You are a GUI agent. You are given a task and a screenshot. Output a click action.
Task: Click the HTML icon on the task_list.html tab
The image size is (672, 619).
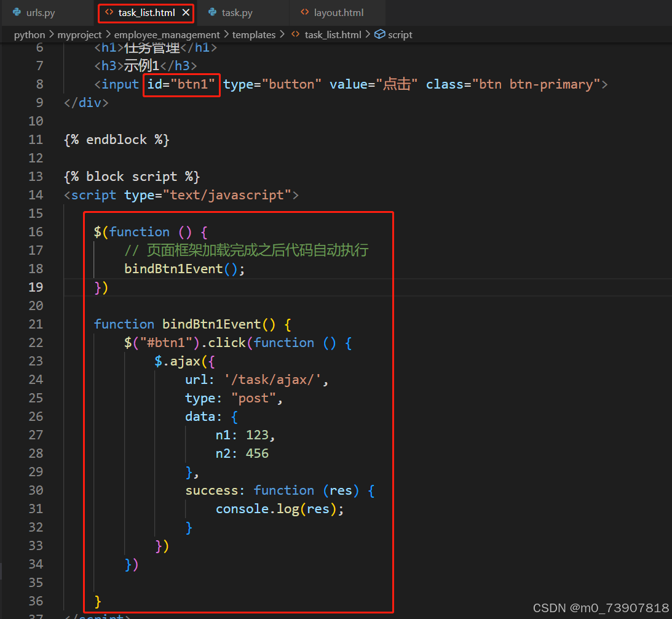tap(111, 12)
